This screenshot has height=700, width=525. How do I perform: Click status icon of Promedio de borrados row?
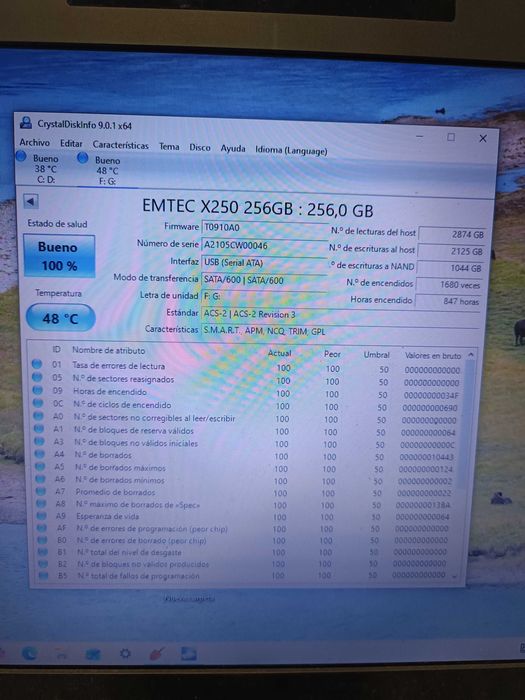pos(41,491)
